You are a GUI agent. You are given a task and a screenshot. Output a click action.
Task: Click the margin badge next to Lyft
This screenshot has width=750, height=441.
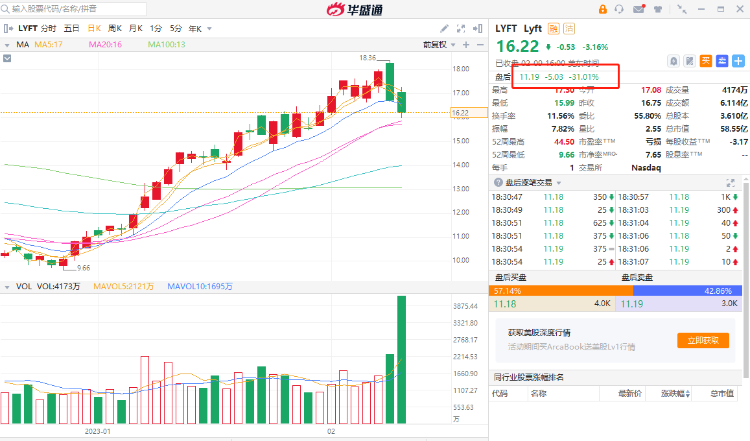pos(553,29)
